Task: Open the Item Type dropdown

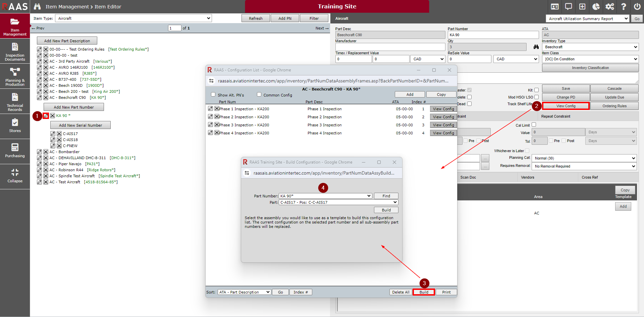Action: pos(133,18)
